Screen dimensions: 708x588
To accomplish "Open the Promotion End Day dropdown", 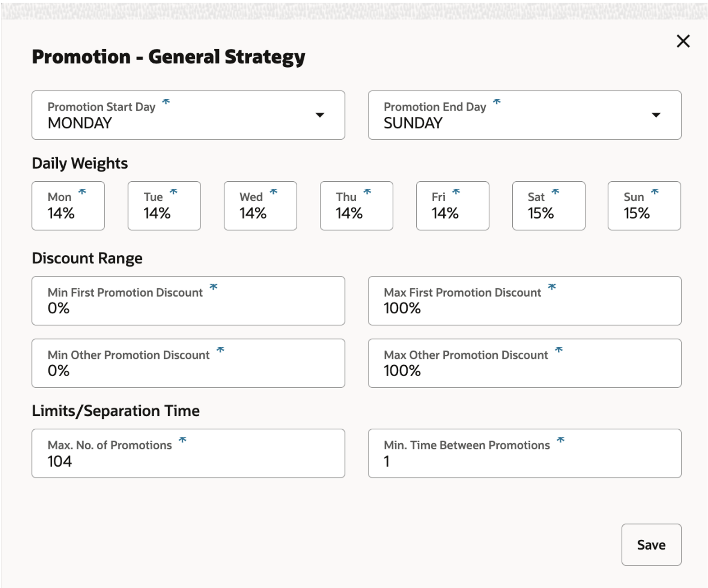I will (x=524, y=115).
